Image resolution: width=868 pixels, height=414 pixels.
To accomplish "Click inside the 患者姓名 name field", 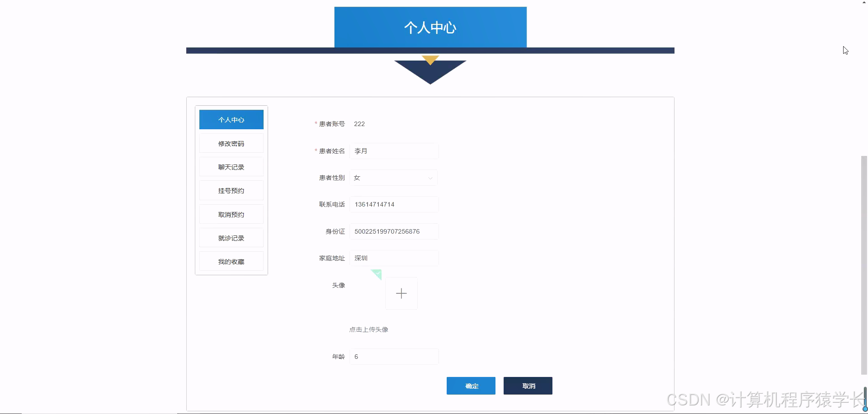I will point(393,151).
